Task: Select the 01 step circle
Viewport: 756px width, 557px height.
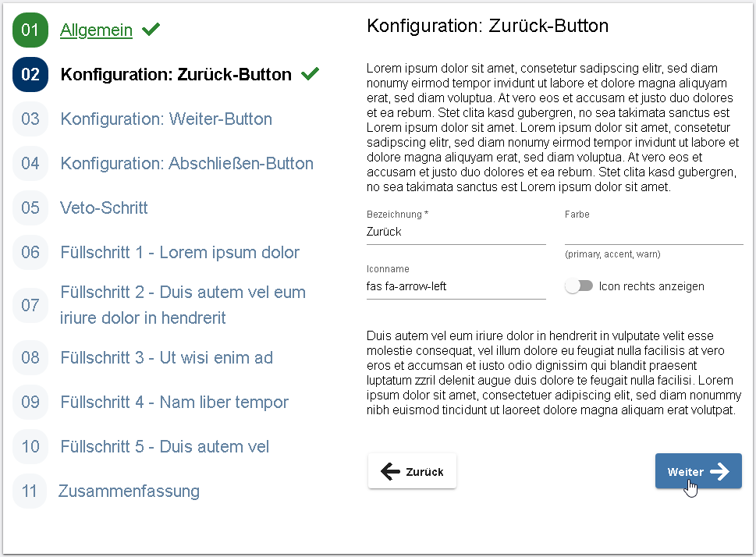Action: point(30,30)
